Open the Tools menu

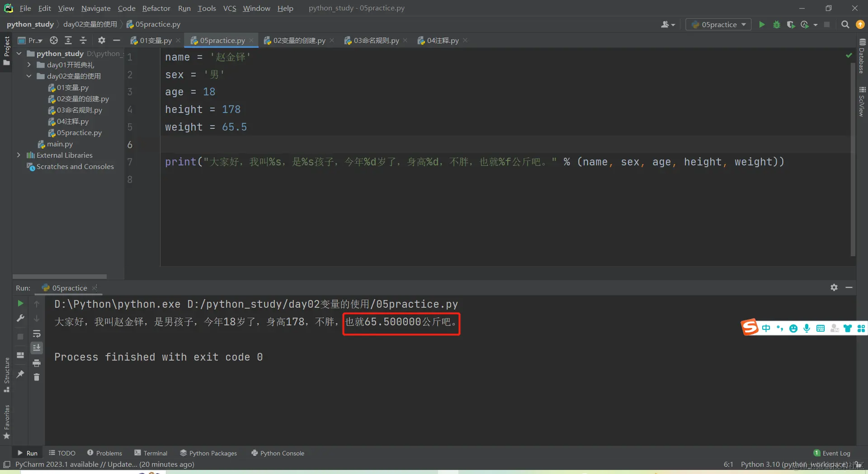coord(207,8)
